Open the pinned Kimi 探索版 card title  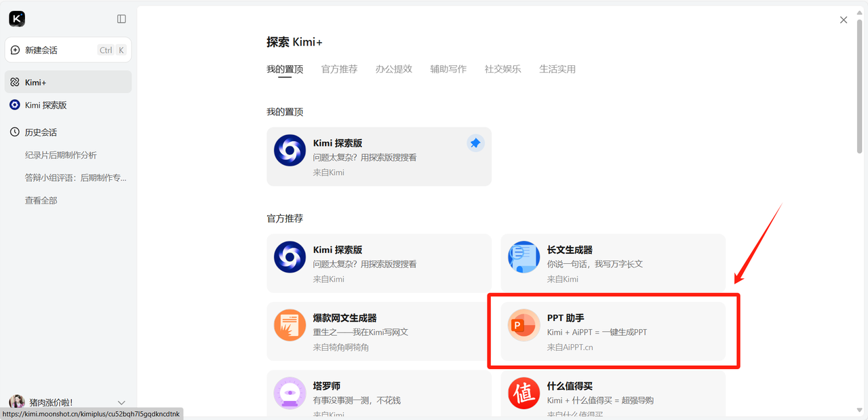pos(338,143)
